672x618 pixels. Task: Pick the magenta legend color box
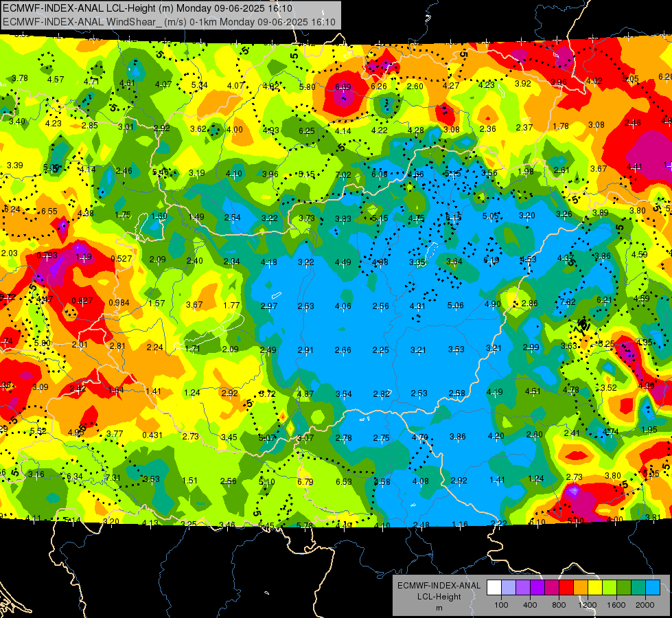click(x=552, y=588)
